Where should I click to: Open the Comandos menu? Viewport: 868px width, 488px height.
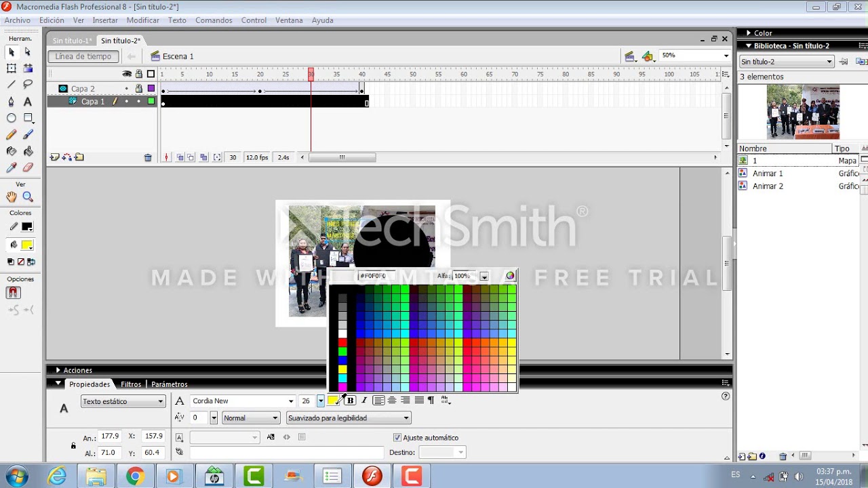pos(214,20)
